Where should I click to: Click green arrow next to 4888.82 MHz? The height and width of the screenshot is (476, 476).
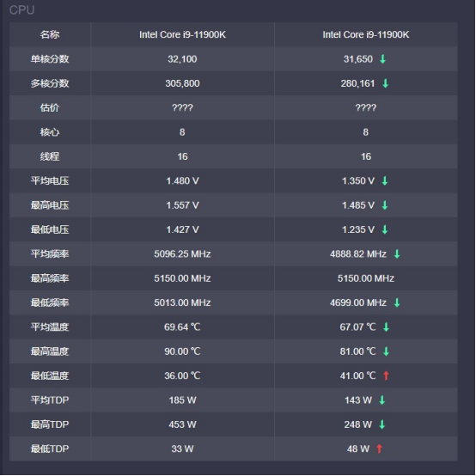point(397,253)
